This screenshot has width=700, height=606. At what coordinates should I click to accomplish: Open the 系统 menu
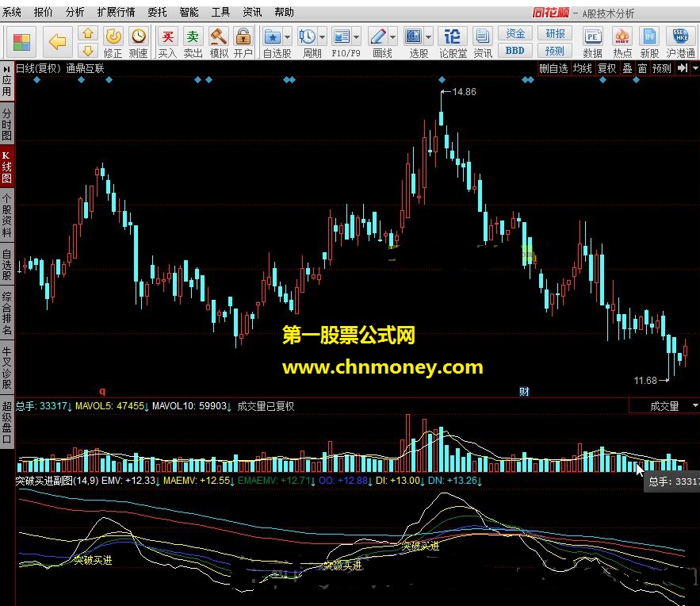click(12, 13)
